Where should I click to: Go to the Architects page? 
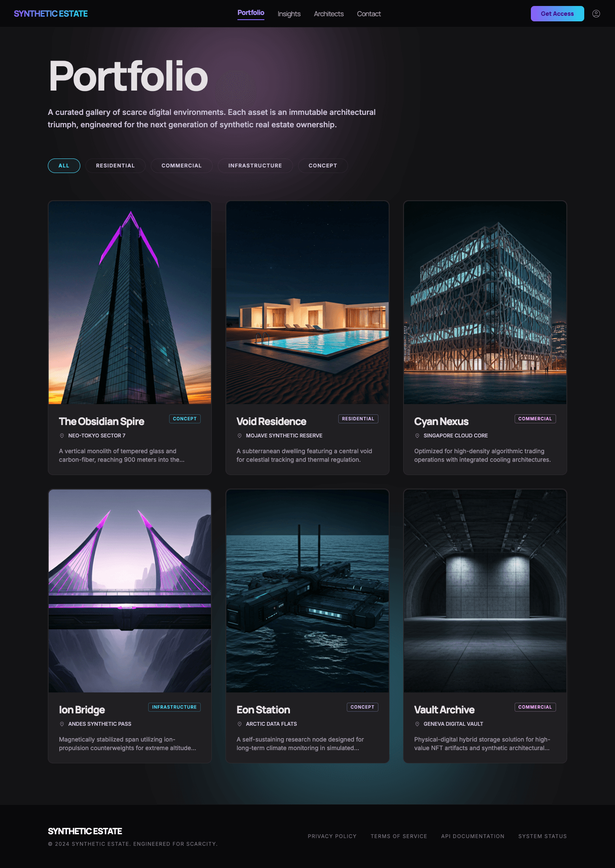[328, 14]
